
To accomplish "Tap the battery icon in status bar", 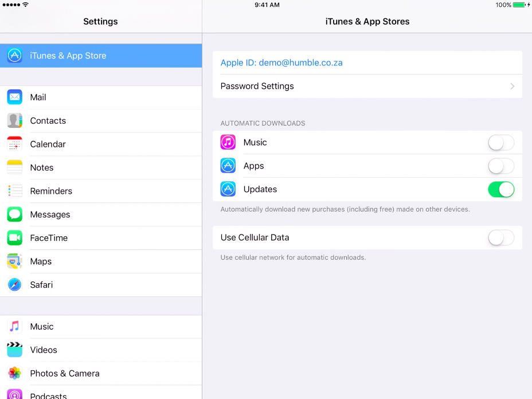I will (x=519, y=5).
